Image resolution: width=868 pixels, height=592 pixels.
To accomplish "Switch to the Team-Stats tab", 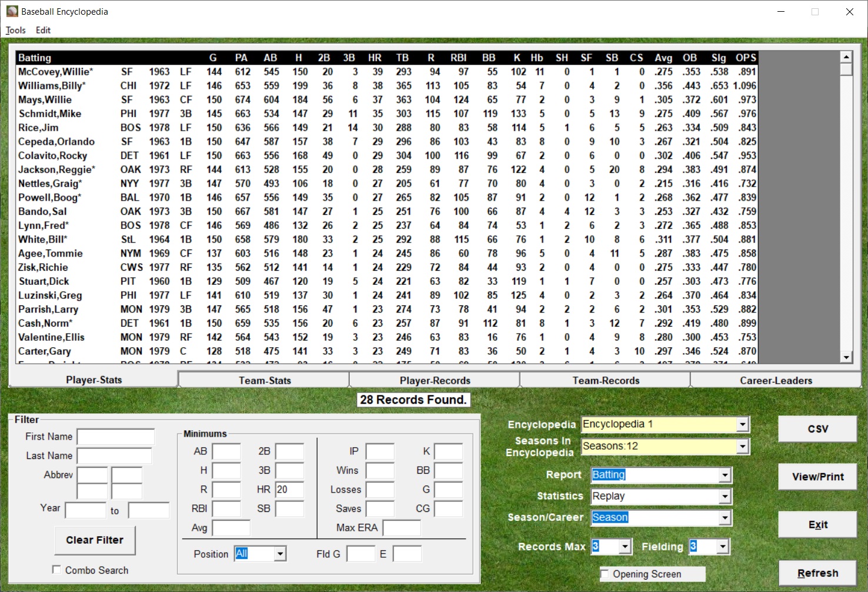I will click(x=264, y=380).
